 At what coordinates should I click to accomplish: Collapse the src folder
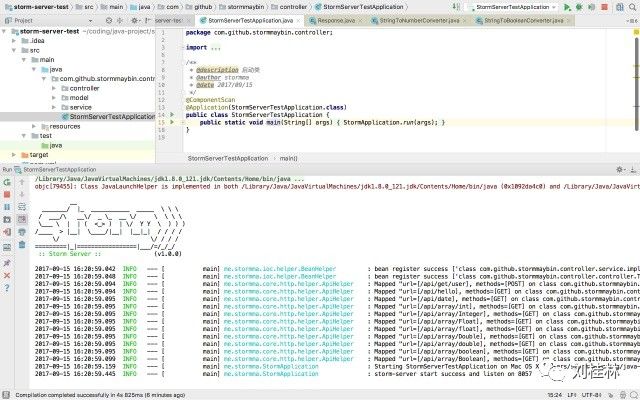click(14, 50)
